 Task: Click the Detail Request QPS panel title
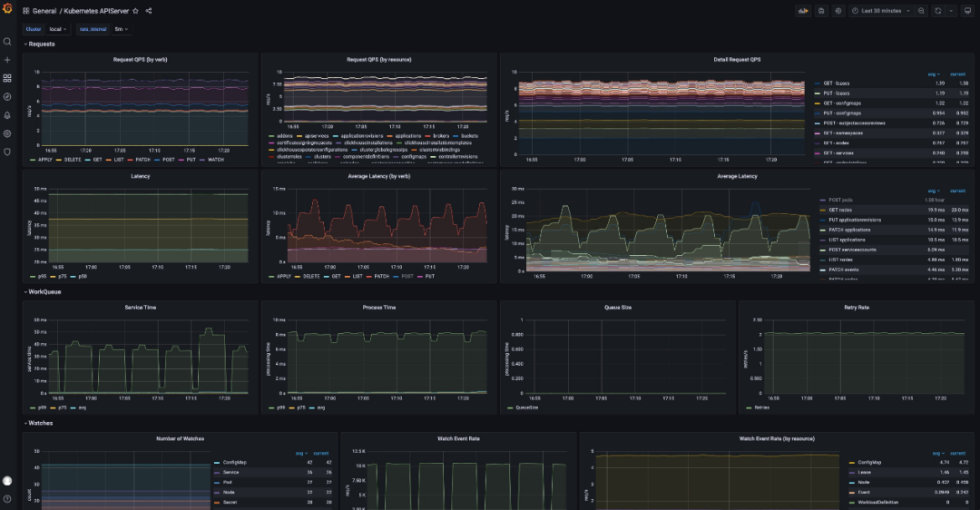[737, 60]
